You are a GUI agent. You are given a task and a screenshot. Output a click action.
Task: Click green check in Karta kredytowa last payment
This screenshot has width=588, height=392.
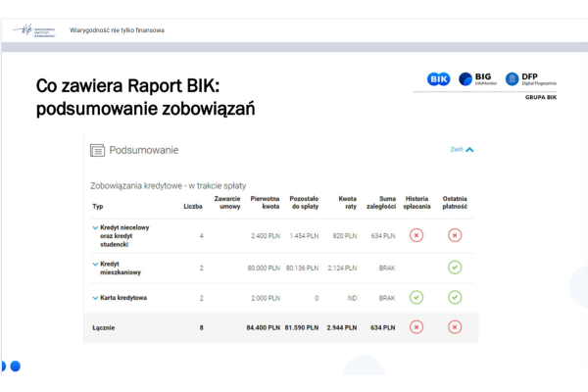(x=455, y=298)
